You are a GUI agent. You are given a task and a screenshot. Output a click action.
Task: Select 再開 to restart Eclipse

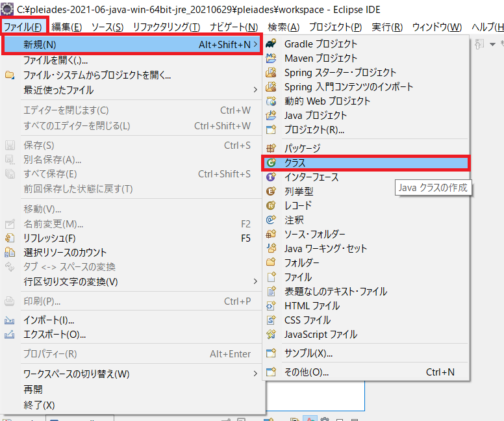click(x=133, y=389)
